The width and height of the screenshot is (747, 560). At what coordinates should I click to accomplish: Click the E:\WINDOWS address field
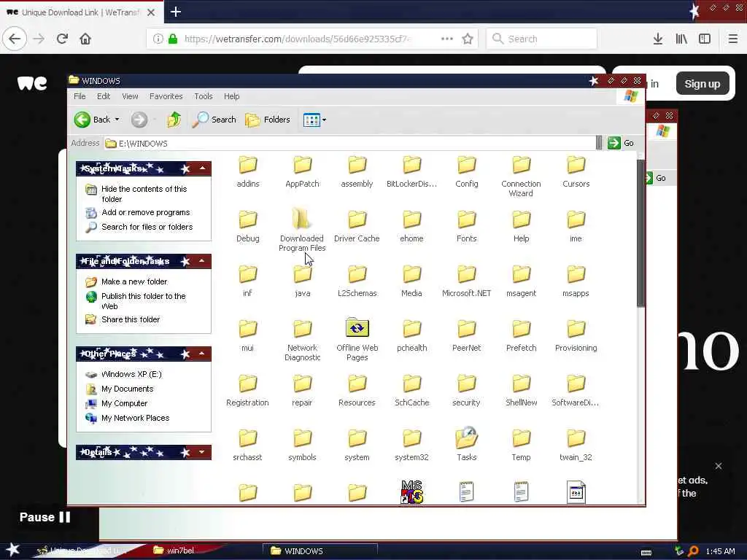pos(349,144)
